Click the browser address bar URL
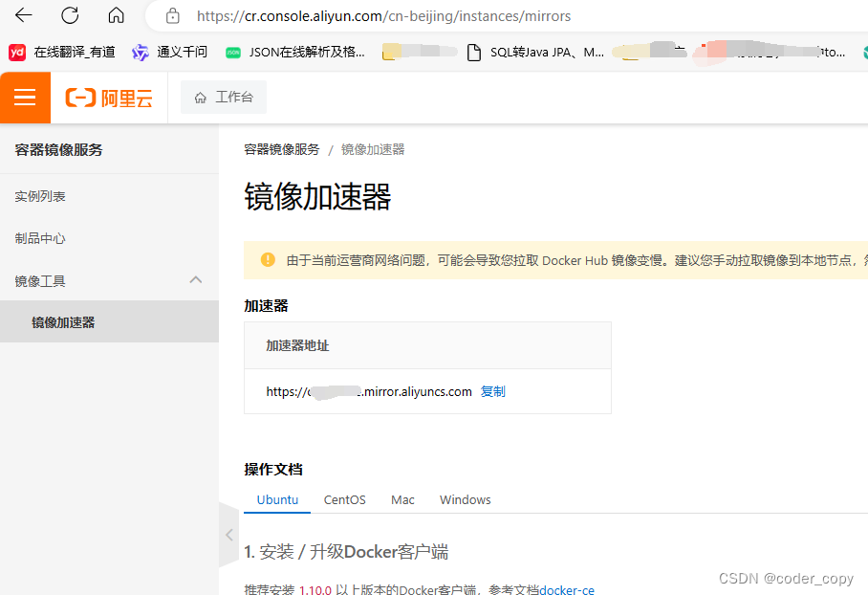 [x=383, y=16]
